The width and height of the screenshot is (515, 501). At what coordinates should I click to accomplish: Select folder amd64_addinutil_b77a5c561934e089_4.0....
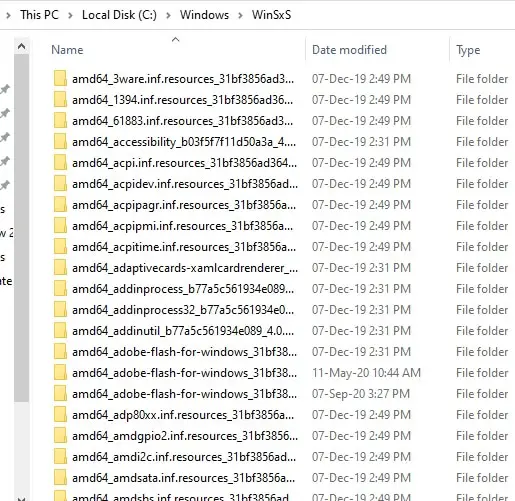(183, 331)
